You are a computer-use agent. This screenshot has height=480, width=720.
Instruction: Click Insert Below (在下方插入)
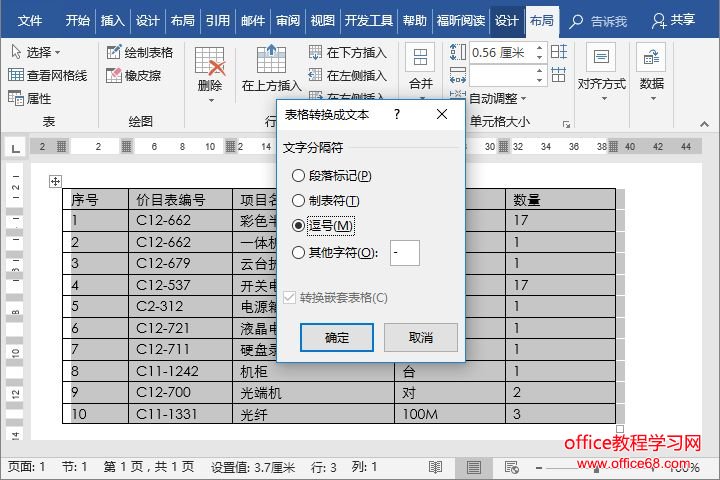click(x=348, y=52)
